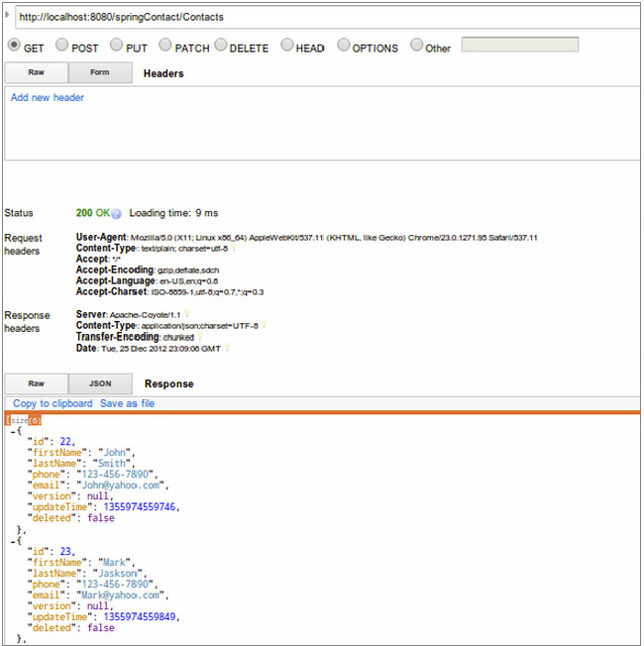Screen dimensions: 644x646
Task: Click Copy to clipboard link
Action: [x=53, y=403]
